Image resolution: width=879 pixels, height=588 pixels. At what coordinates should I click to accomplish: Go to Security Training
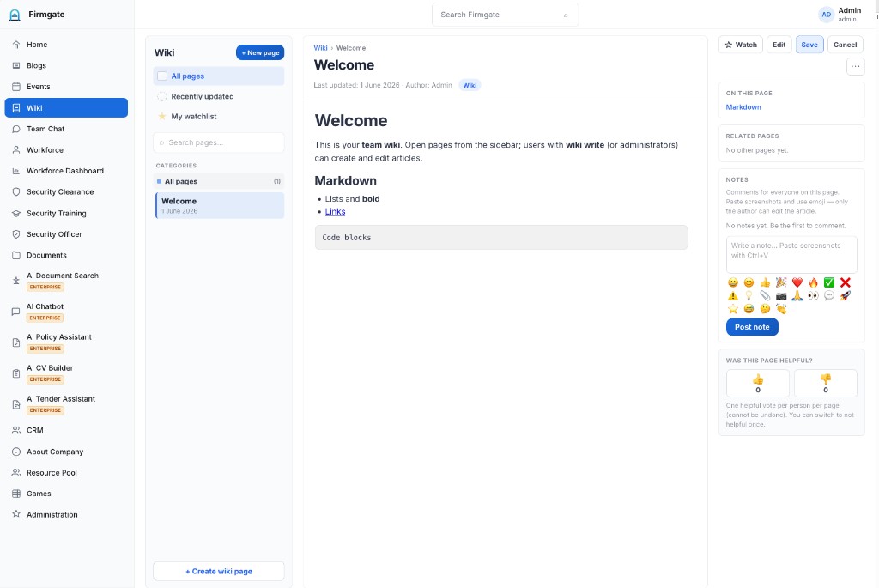coord(66,214)
